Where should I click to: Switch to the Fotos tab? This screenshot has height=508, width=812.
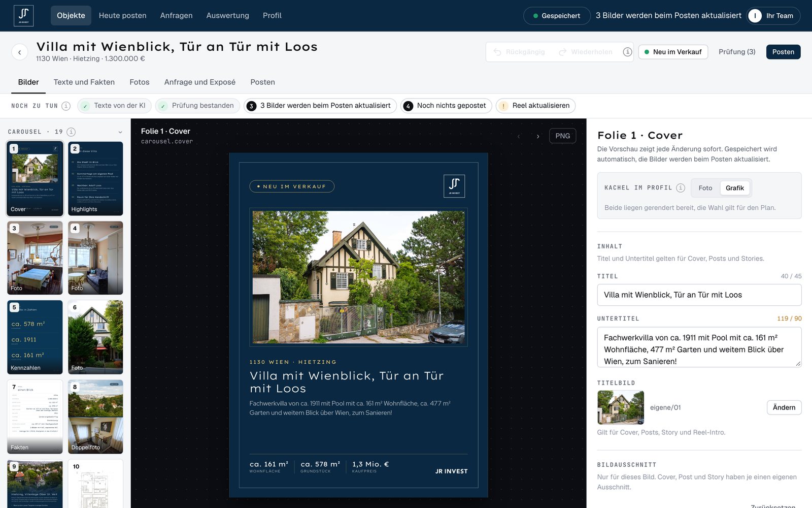pos(140,82)
